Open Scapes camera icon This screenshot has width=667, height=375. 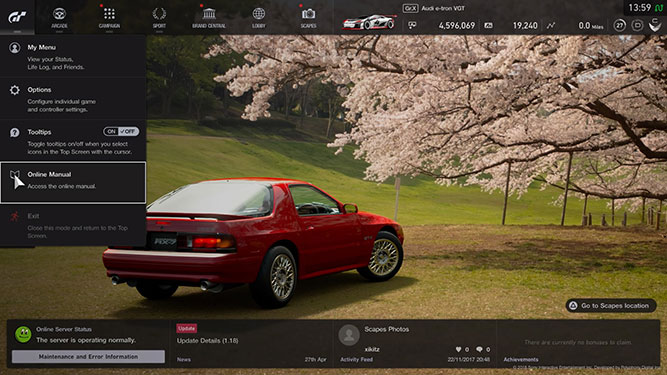click(x=308, y=14)
